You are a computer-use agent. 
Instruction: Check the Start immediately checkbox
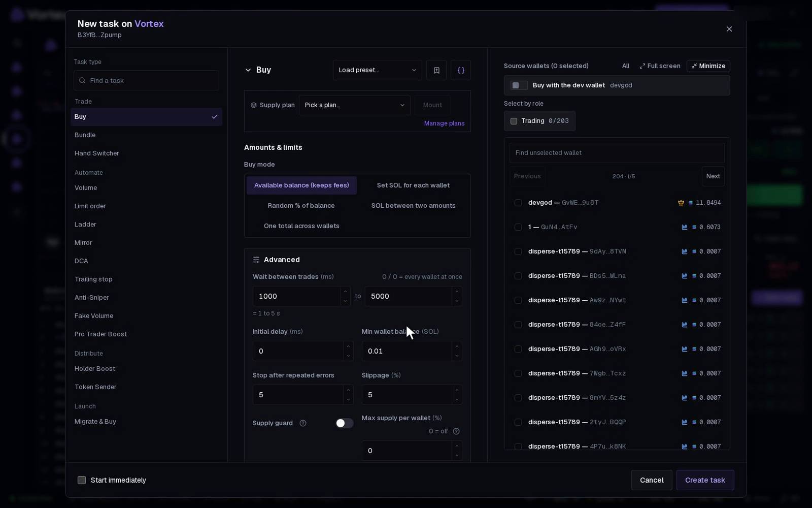click(82, 480)
